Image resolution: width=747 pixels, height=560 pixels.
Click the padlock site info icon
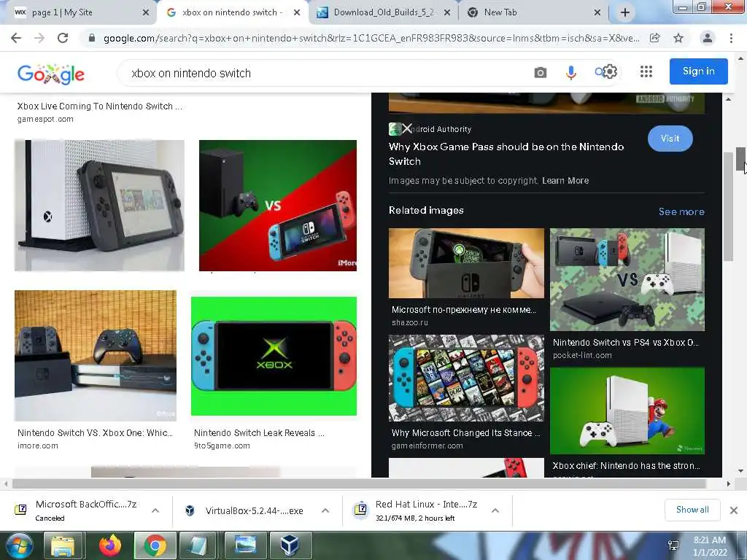click(x=92, y=38)
